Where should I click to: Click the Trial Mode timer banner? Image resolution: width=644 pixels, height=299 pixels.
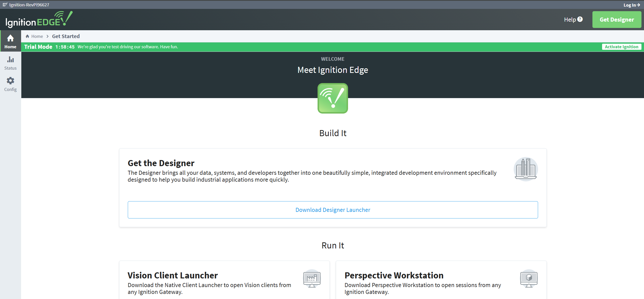[x=65, y=47]
